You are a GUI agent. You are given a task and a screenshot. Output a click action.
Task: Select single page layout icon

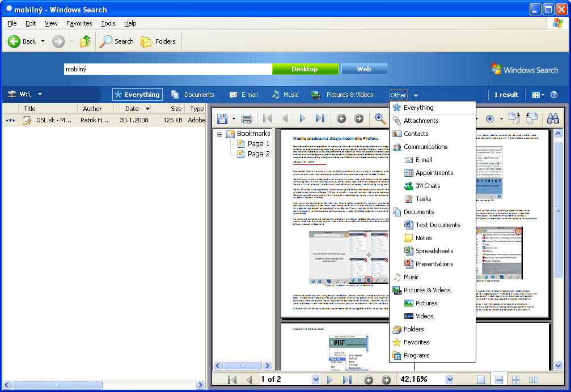[481, 380]
